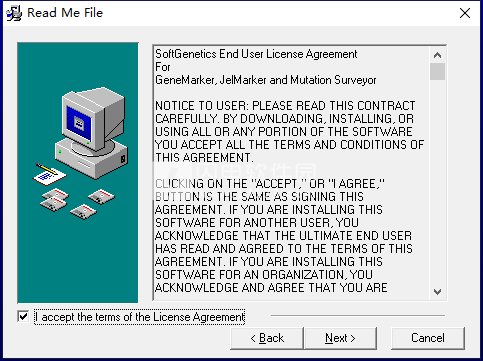The height and width of the screenshot is (361, 483).
Task: Click the "NOTICE TO USER" paragraph text
Action: click(x=289, y=132)
